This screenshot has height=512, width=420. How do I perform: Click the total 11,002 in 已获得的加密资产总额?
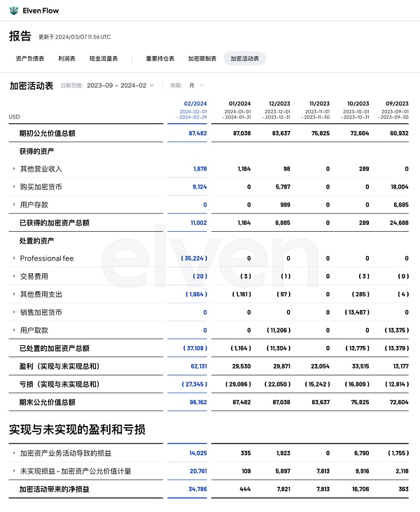tap(199, 223)
